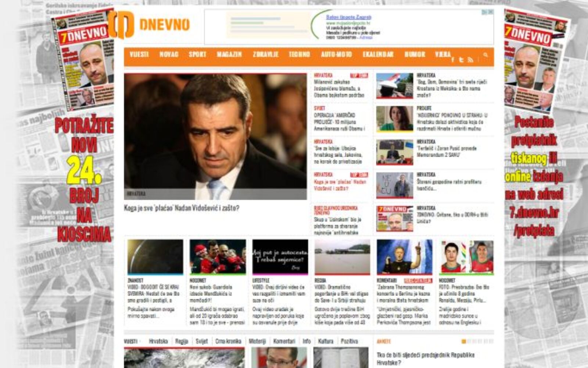The height and width of the screenshot is (368, 588).
Task: Open the Sport menu item
Action: (x=197, y=54)
